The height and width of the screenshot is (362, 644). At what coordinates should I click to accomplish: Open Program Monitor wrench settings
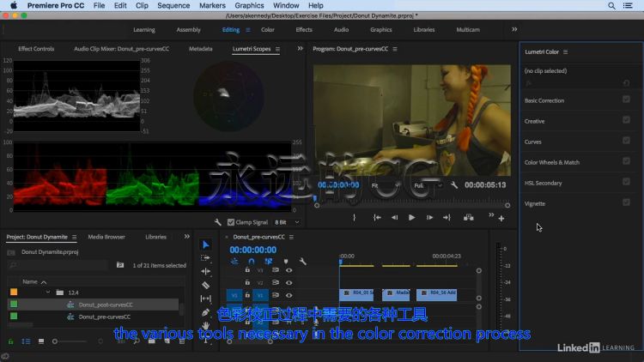[454, 185]
